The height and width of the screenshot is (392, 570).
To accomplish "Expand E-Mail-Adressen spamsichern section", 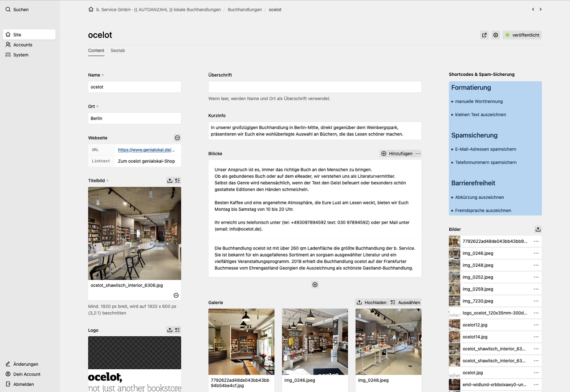I will 484,149.
